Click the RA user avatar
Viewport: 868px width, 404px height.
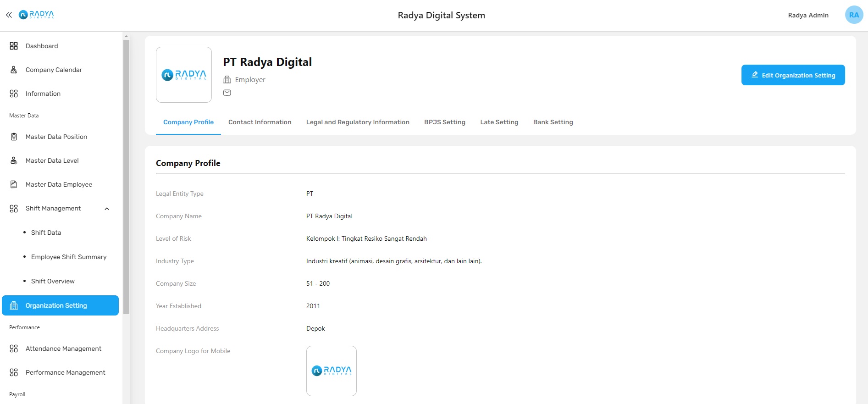click(854, 15)
